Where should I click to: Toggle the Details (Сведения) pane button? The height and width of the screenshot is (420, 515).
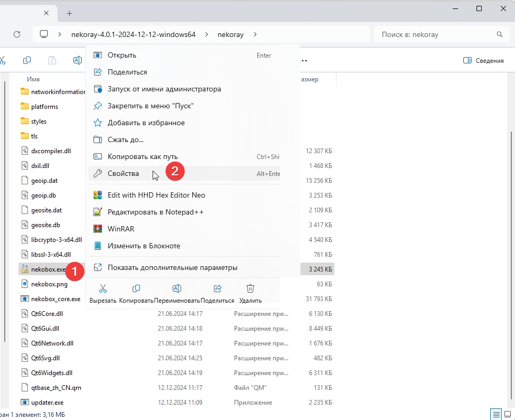click(x=483, y=60)
